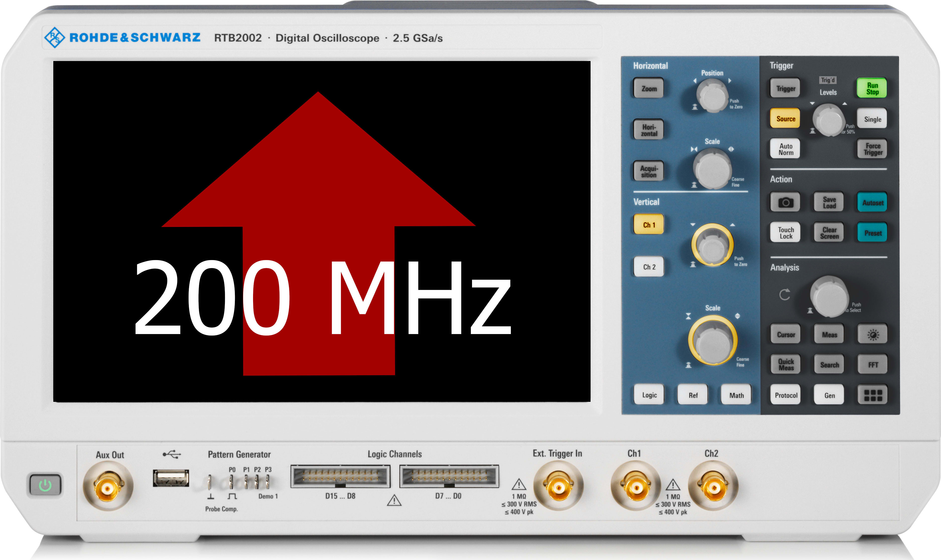The width and height of the screenshot is (941, 560).
Task: Open the trigger Source selection
Action: coord(785,119)
